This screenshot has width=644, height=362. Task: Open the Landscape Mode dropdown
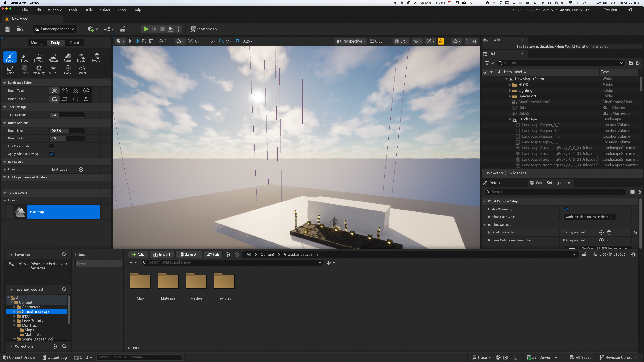coord(55,29)
